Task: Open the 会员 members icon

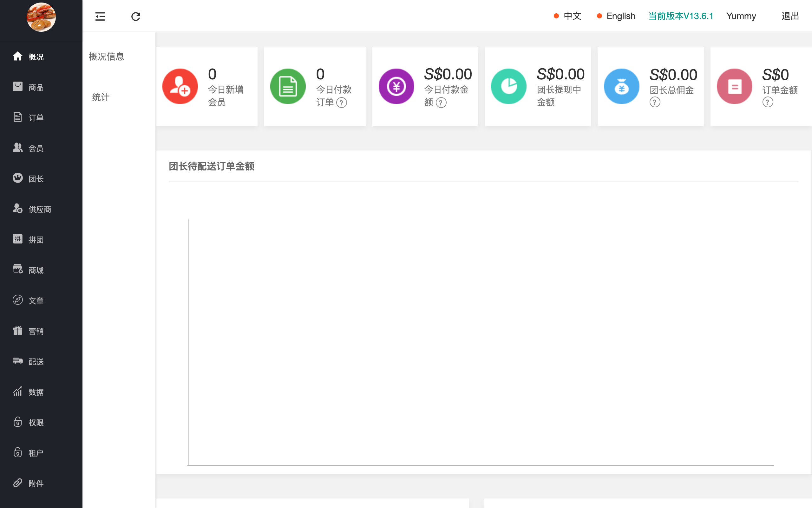Action: pos(18,148)
